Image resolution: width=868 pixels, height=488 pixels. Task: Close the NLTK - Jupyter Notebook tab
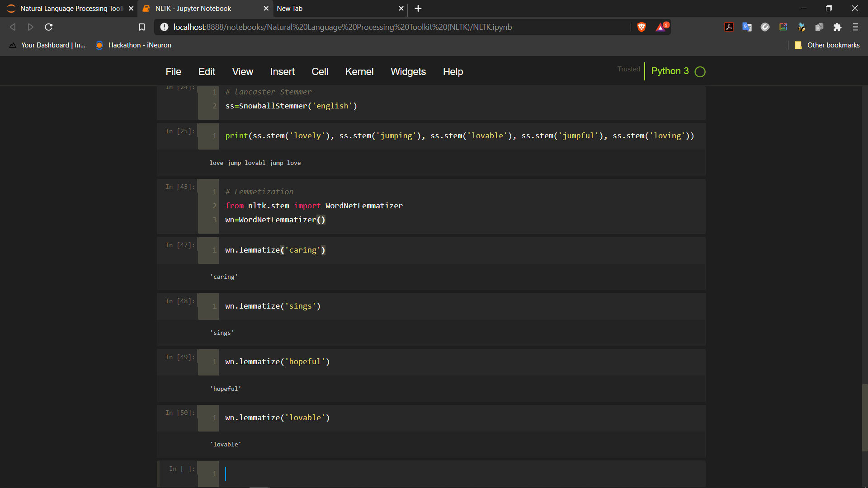point(266,9)
